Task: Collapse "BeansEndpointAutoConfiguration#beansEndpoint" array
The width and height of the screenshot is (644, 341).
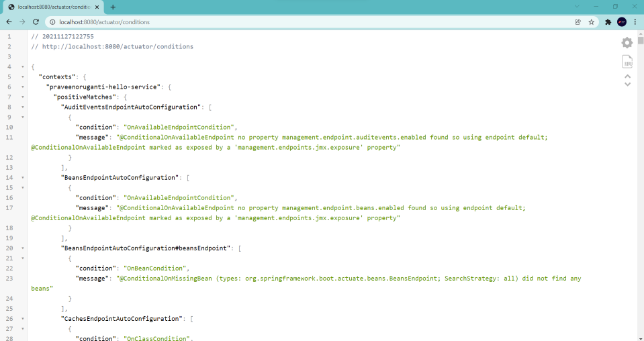Action: [x=23, y=248]
